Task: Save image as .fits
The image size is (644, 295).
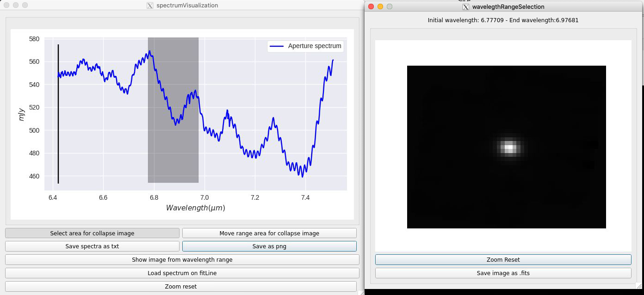Action: pyautogui.click(x=503, y=273)
